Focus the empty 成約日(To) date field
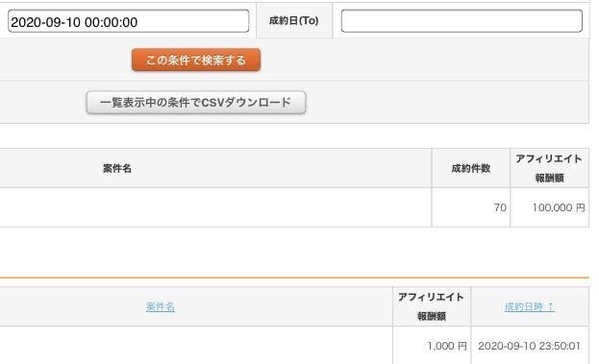The height and width of the screenshot is (364, 599). (x=462, y=21)
